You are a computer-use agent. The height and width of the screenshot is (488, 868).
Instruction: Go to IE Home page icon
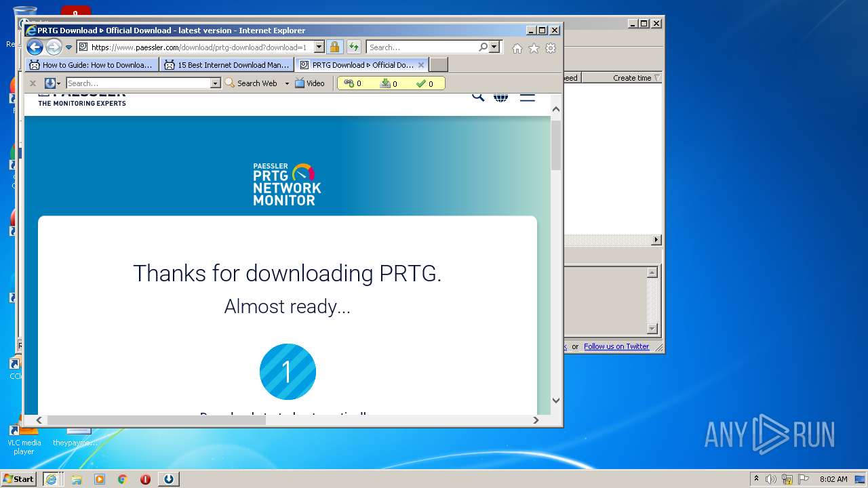tap(517, 48)
